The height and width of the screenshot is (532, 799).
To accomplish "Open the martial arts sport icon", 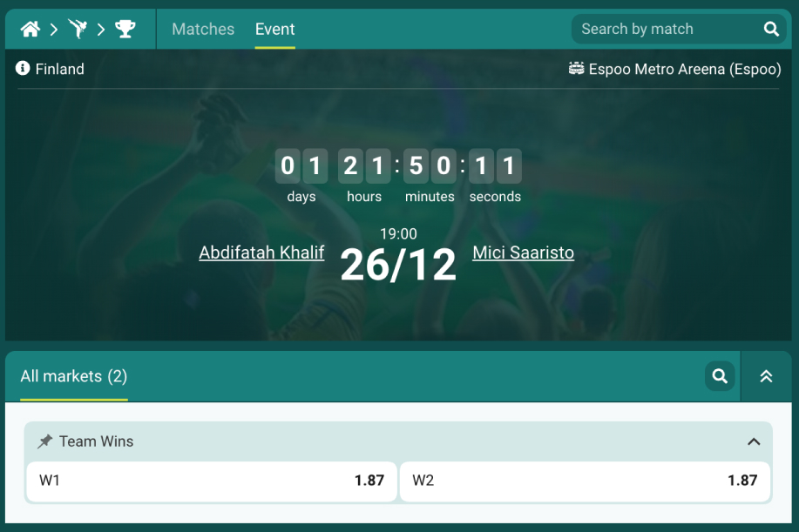I will (78, 29).
